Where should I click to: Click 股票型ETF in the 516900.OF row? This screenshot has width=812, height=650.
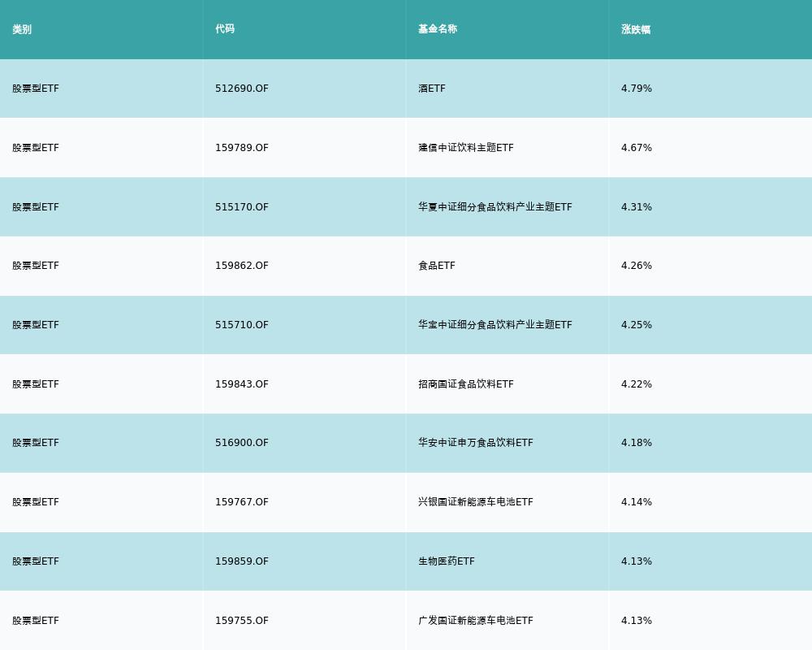tap(36, 443)
